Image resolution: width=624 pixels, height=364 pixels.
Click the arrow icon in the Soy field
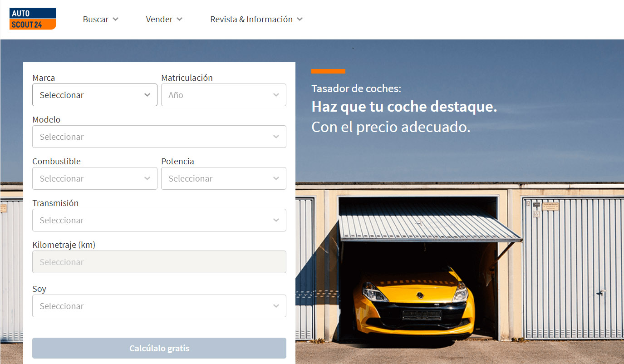pos(276,306)
